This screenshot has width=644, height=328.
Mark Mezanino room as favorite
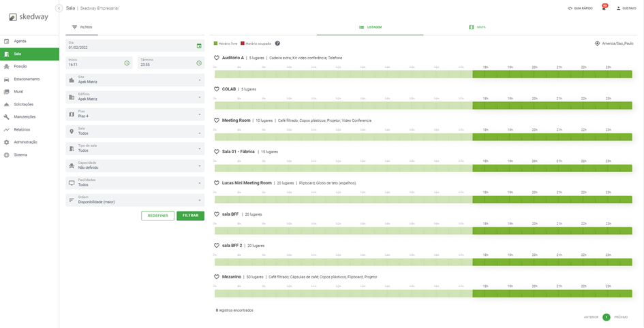tap(217, 277)
